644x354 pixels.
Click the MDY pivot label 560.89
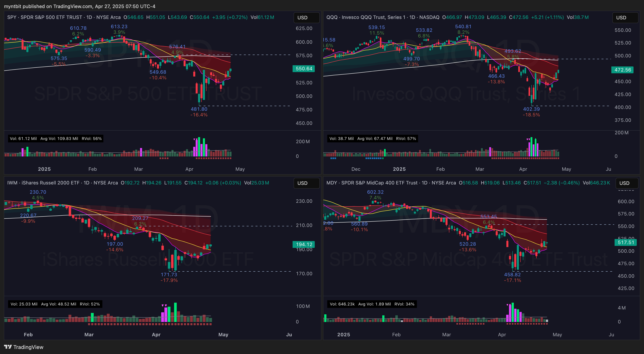point(359,224)
